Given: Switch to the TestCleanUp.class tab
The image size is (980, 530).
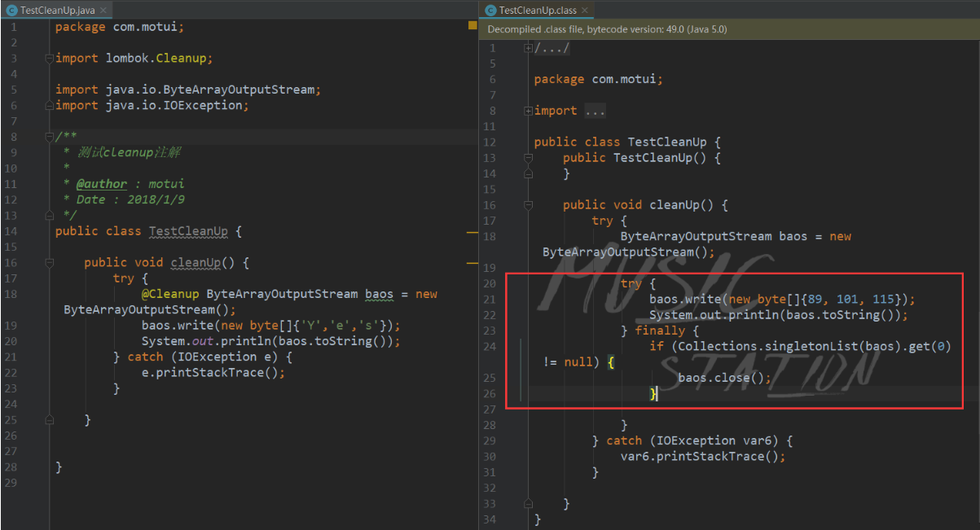Looking at the screenshot, I should pos(537,10).
